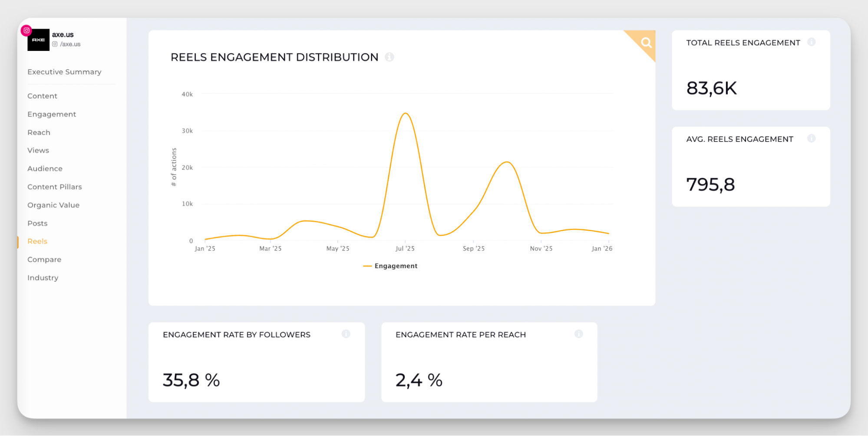Click the Instagram badge on the profile logo
The image size is (868, 436).
coord(26,30)
